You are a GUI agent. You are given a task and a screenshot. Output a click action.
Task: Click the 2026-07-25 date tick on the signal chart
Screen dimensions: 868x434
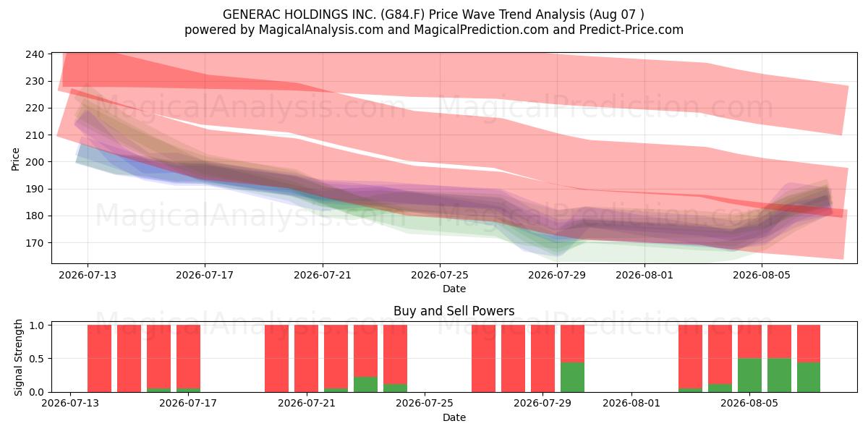pyautogui.click(x=425, y=404)
